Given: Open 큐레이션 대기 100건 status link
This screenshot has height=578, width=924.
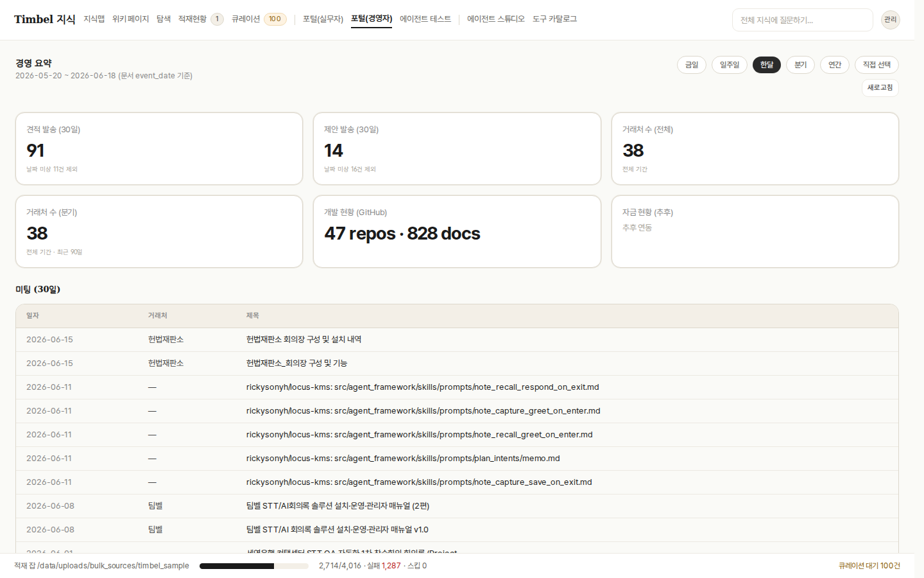Looking at the screenshot, I should click(x=869, y=566).
